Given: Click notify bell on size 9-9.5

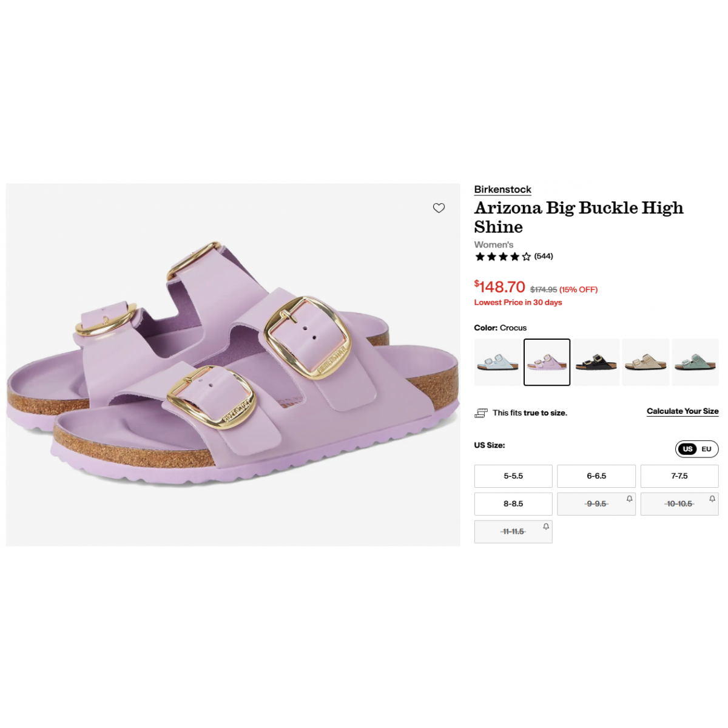Looking at the screenshot, I should [x=629, y=499].
